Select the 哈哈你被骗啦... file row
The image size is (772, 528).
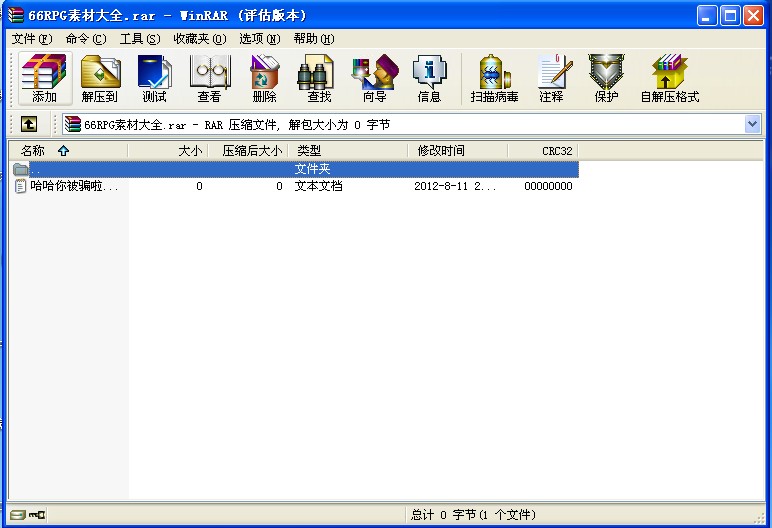tap(294, 186)
